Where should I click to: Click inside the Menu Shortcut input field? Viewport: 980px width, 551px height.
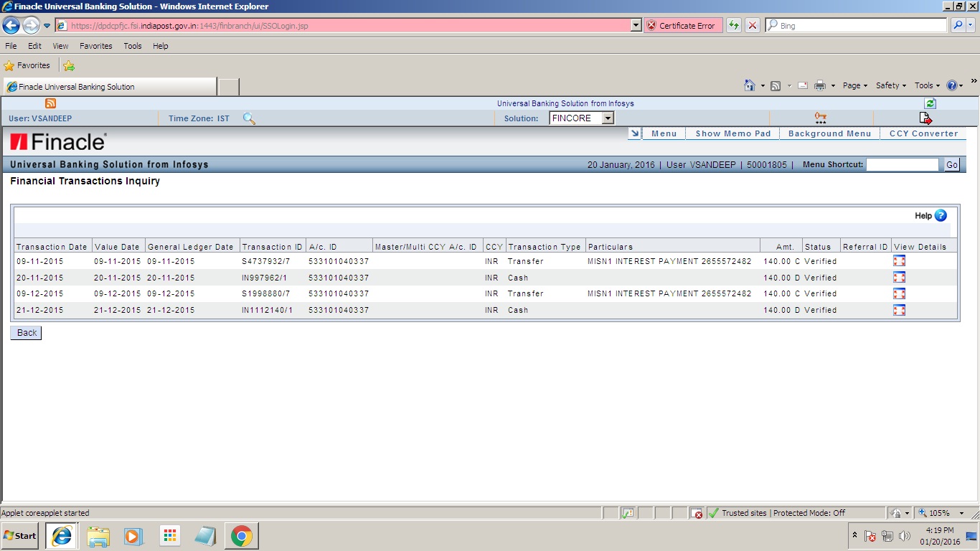coord(903,164)
